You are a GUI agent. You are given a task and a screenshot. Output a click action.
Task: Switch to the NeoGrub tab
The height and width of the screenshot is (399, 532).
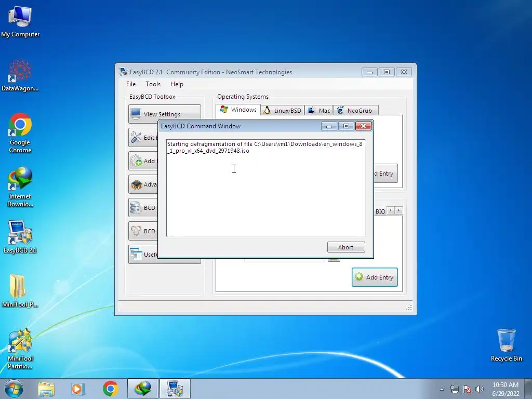(355, 111)
